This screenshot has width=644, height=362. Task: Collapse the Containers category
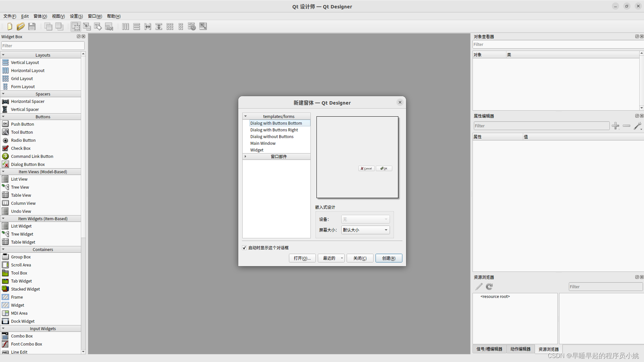point(3,249)
